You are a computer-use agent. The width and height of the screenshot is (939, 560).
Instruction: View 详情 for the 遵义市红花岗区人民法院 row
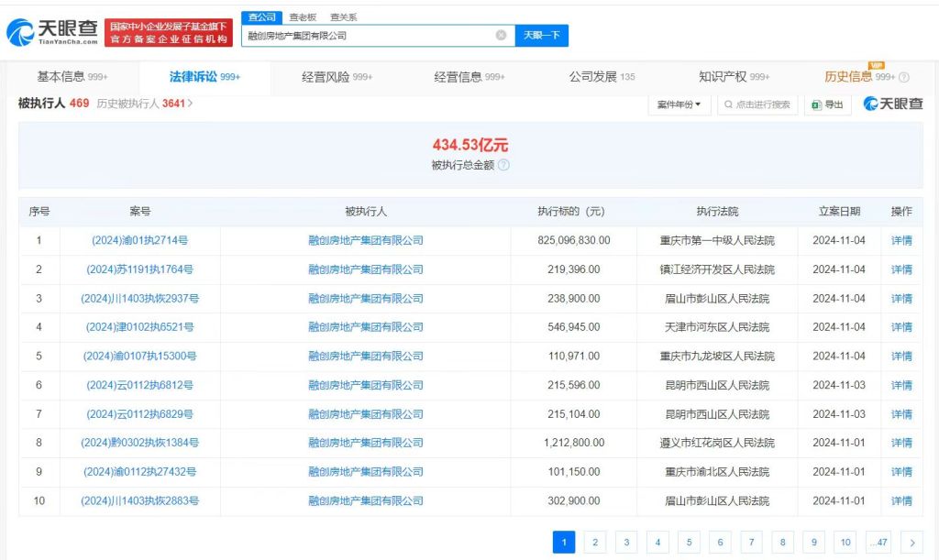pos(901,443)
